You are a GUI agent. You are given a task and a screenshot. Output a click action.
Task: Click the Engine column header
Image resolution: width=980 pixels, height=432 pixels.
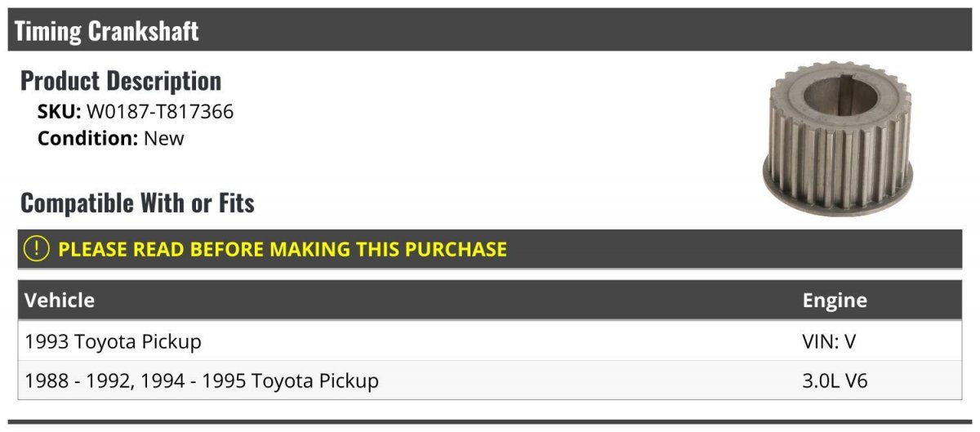[835, 301]
